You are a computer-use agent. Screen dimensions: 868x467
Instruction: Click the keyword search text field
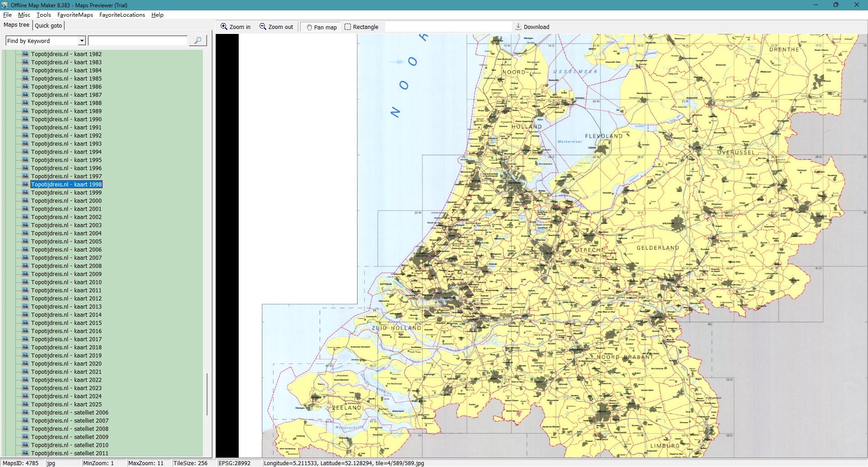click(137, 41)
